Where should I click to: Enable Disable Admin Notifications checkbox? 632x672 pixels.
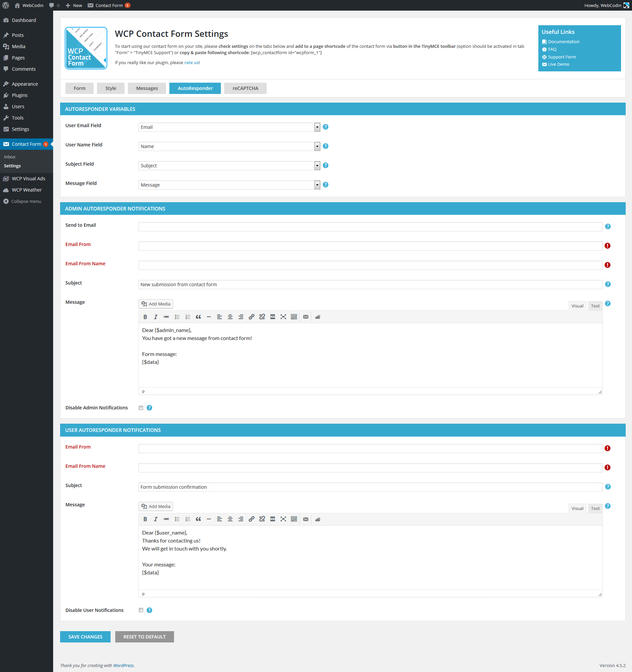pos(141,408)
